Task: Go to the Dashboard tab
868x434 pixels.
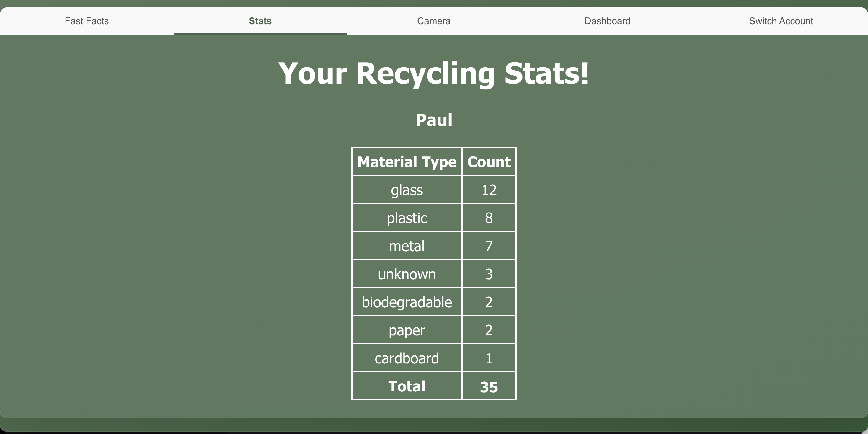Action: pos(607,21)
